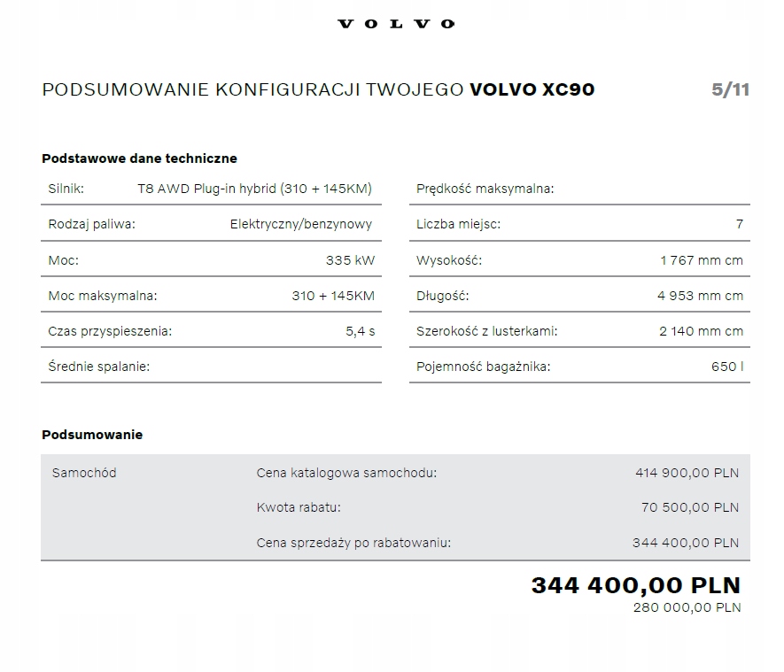The image size is (784, 672).
Task: Select the Podsumowanie section heading
Action: pyautogui.click(x=92, y=435)
